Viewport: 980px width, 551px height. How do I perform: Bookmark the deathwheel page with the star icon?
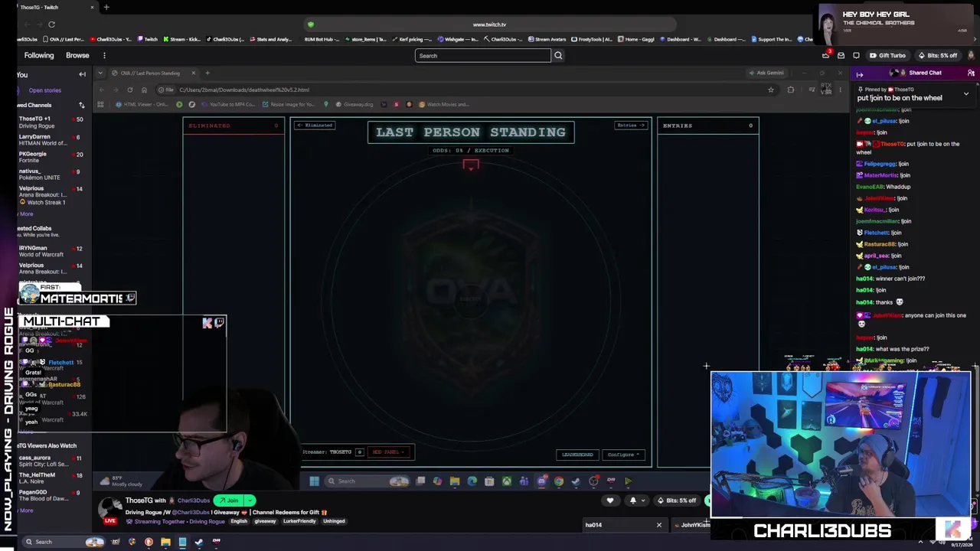click(x=771, y=90)
